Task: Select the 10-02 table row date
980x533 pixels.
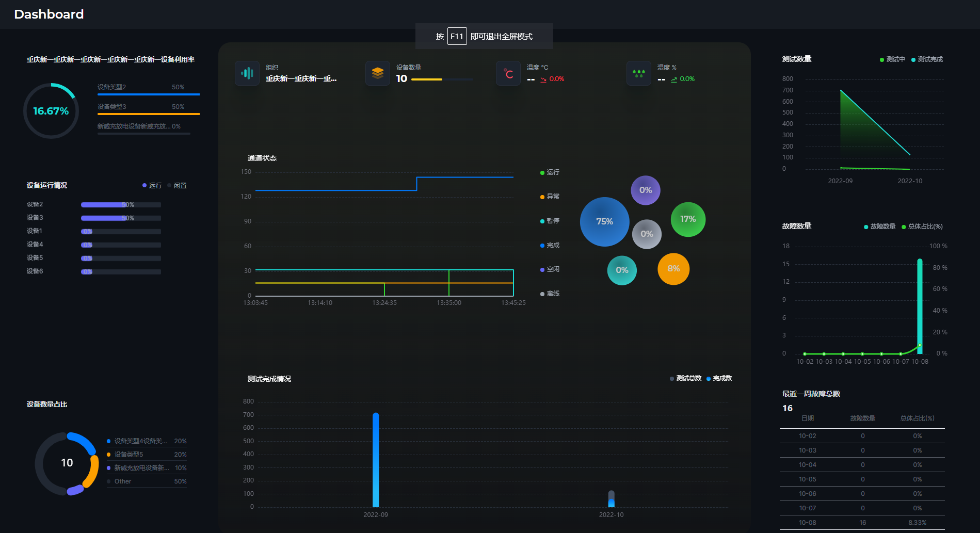Action: tap(808, 436)
